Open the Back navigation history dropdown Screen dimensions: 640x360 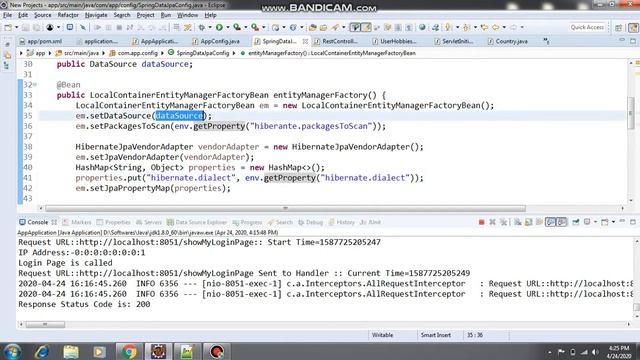(x=504, y=27)
